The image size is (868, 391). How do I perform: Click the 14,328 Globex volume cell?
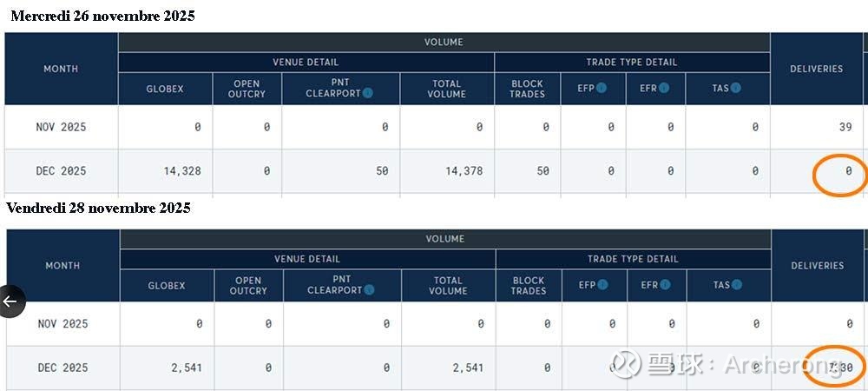click(x=181, y=171)
